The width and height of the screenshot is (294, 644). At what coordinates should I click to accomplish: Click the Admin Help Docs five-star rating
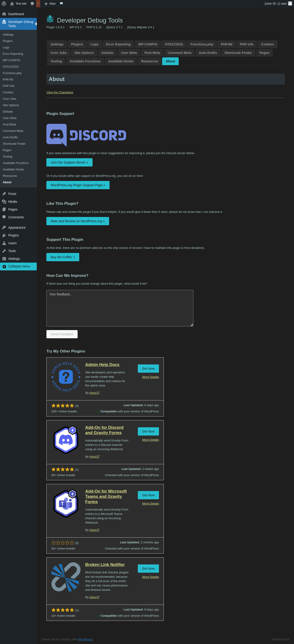[x=63, y=405]
